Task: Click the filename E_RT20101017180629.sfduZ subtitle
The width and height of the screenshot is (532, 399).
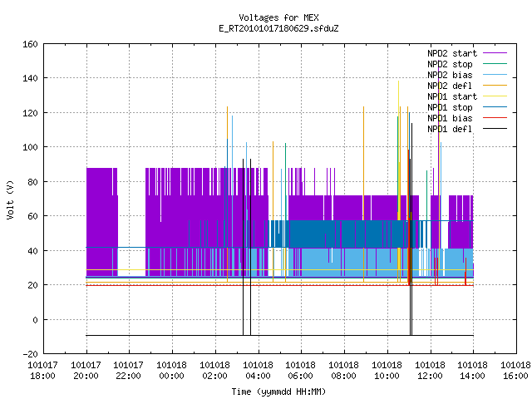Action: click(278, 28)
